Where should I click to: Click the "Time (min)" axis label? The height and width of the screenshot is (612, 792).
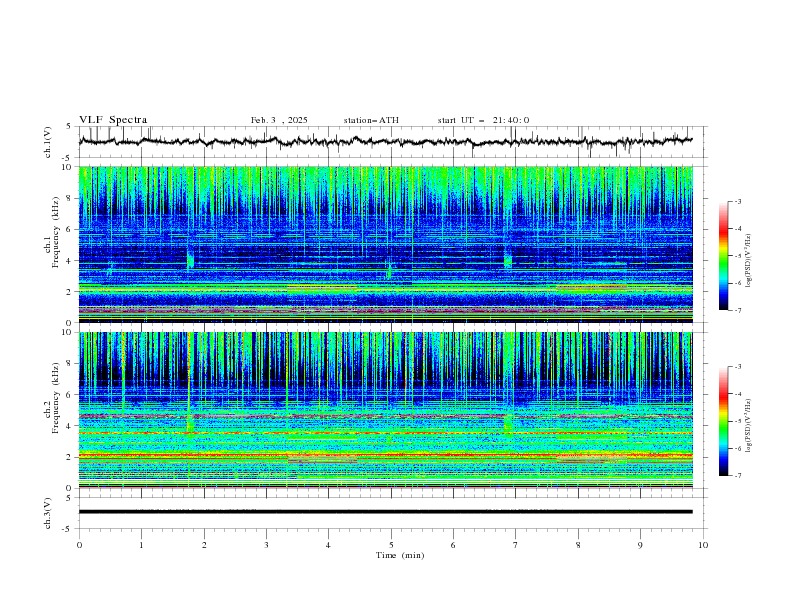pyautogui.click(x=400, y=555)
